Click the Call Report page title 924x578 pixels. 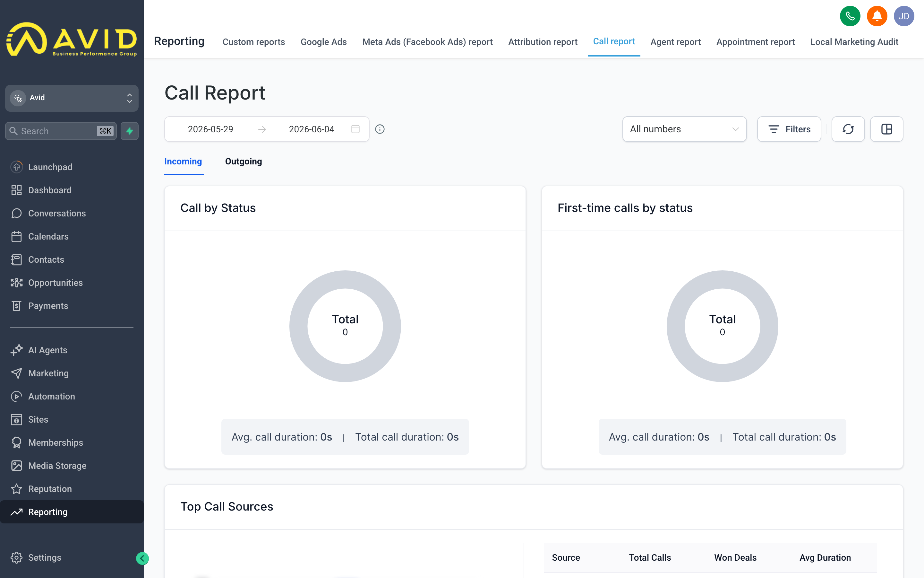pyautogui.click(x=215, y=93)
